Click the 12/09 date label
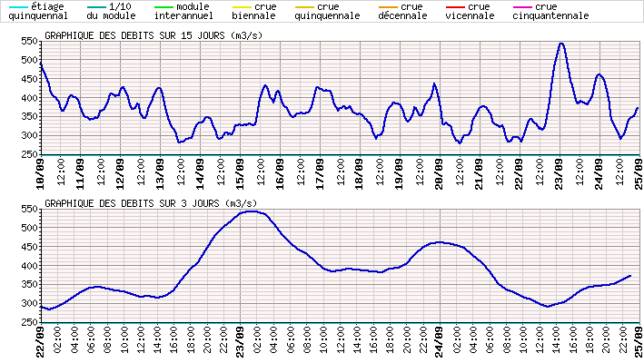The height and width of the screenshot is (363, 644). (120, 174)
